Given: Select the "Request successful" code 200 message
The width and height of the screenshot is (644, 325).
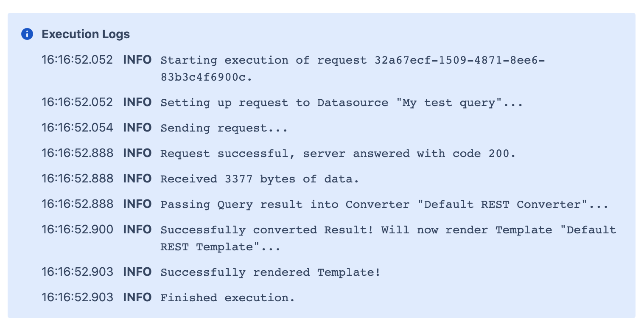Looking at the screenshot, I should tap(338, 154).
